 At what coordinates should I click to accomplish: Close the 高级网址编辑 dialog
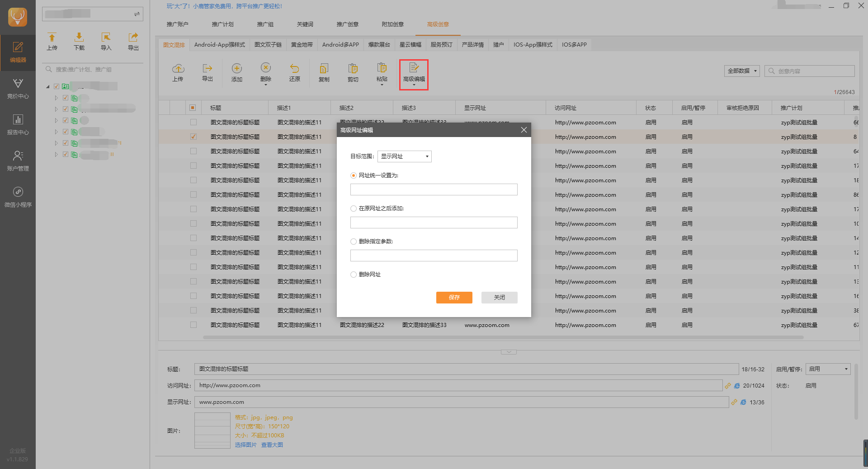tap(524, 130)
